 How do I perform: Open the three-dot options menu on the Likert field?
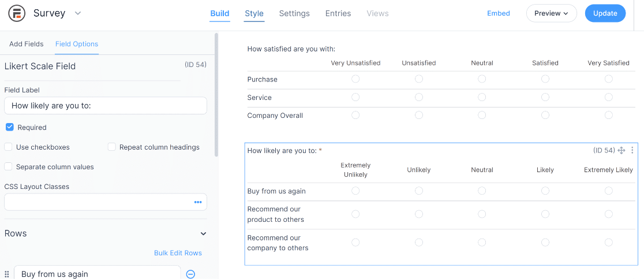[x=632, y=150]
